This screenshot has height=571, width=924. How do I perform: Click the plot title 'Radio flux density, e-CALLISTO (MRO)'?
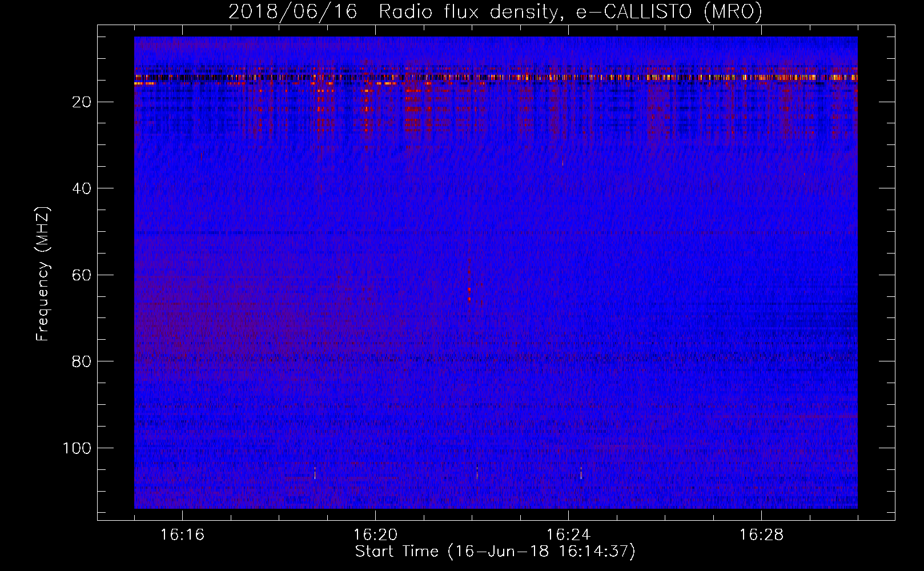pos(570,11)
